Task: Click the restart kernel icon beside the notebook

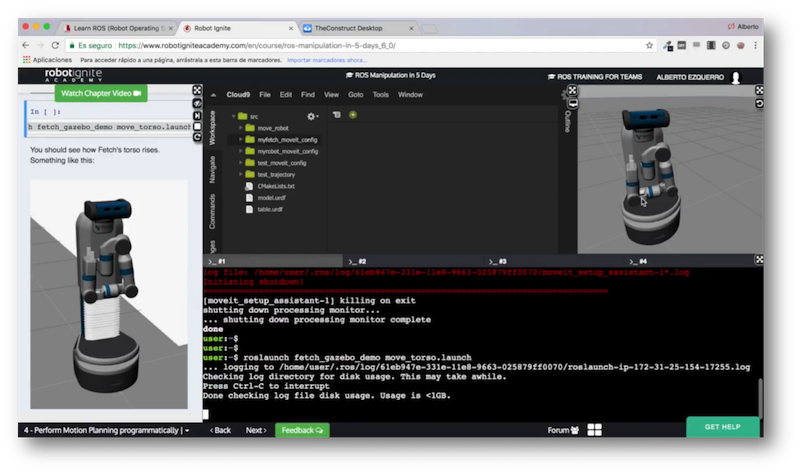Action: point(197,137)
